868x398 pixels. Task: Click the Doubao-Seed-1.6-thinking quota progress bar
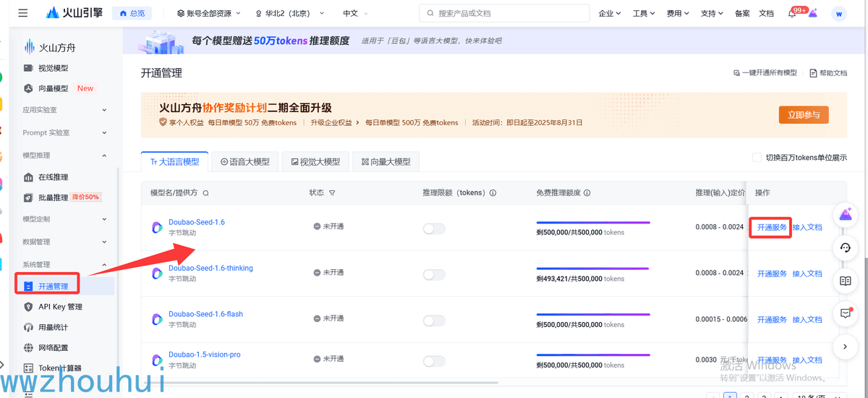click(593, 268)
